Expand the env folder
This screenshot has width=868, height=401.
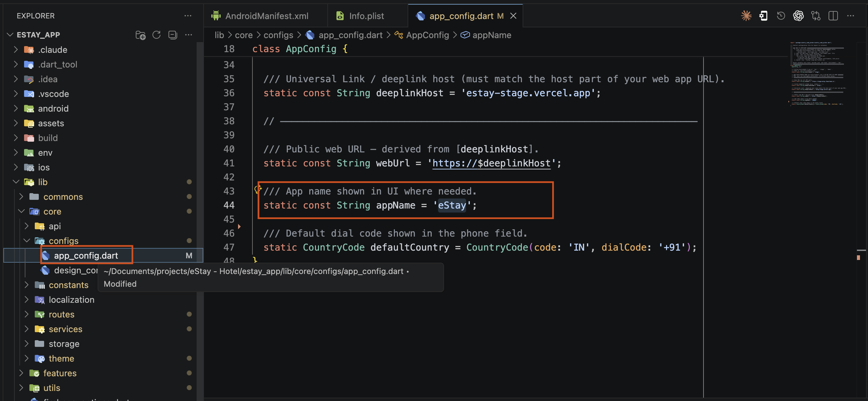pos(15,152)
